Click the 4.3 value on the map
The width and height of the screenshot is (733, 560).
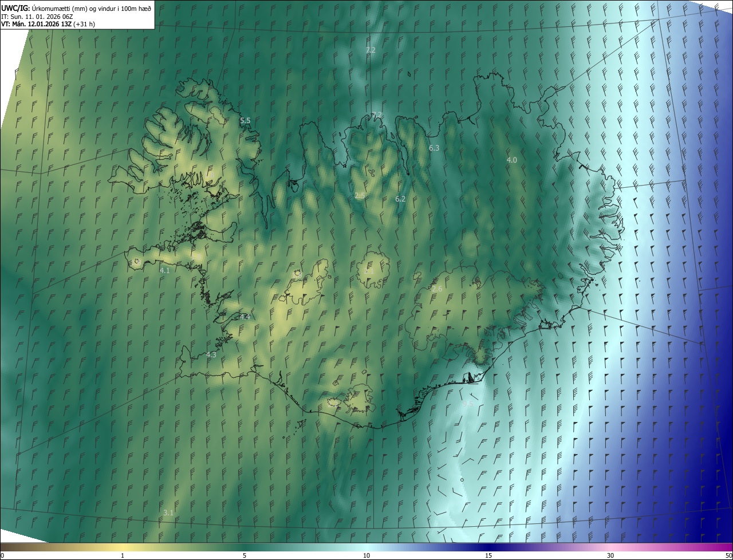[211, 355]
